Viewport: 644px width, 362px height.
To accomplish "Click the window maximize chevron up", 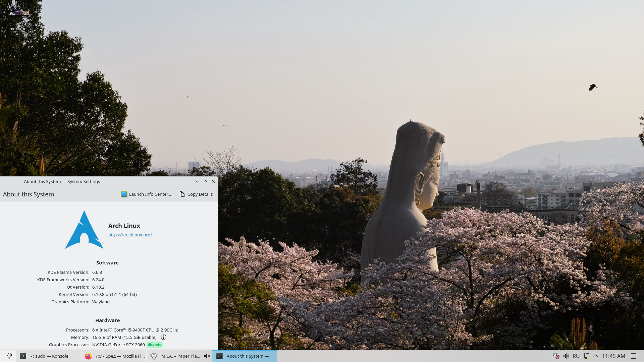I will (205, 181).
